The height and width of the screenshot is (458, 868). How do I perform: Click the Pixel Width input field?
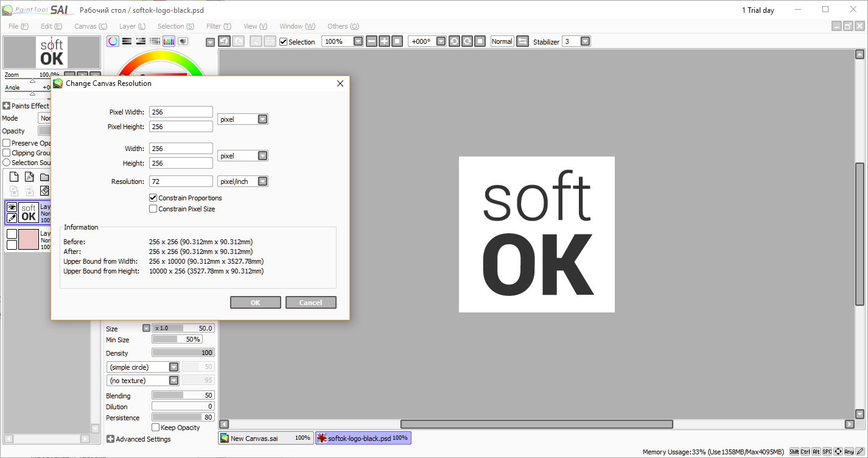point(181,112)
